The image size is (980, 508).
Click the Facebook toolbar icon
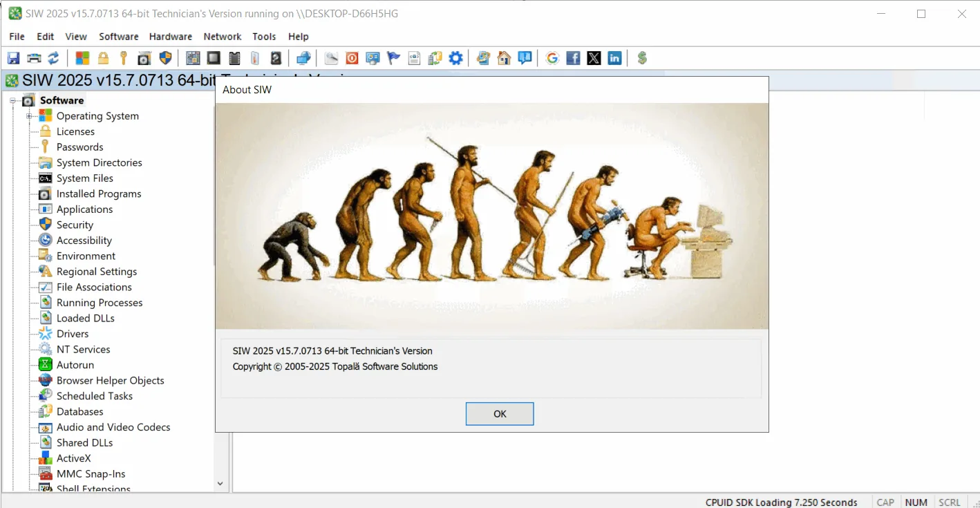click(x=573, y=58)
